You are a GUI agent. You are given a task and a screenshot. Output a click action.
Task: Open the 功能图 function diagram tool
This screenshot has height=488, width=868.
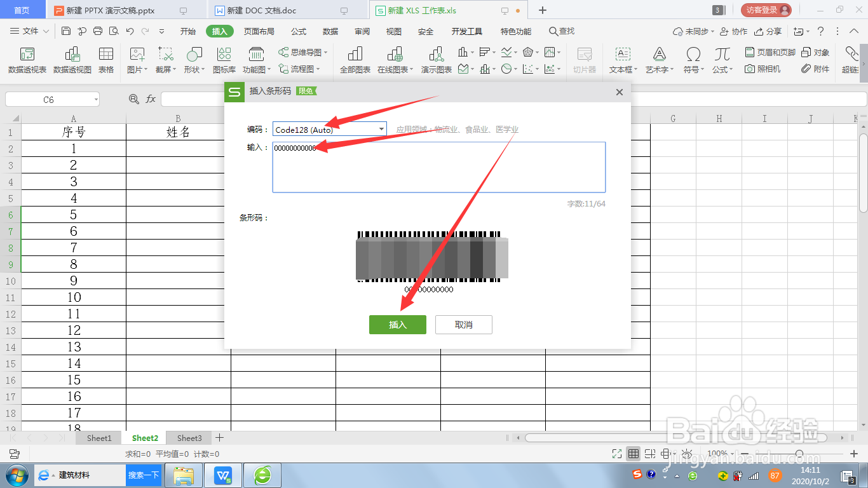[257, 60]
